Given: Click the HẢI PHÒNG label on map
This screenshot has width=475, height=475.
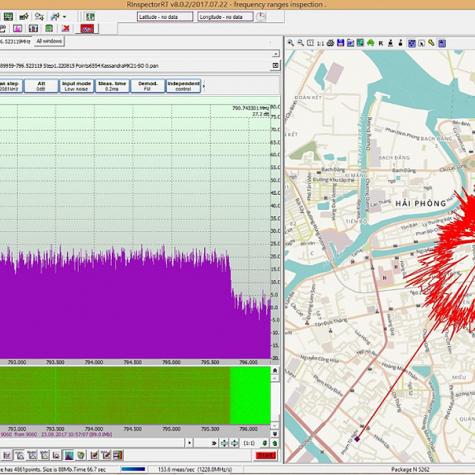Looking at the screenshot, I should click(421, 203).
